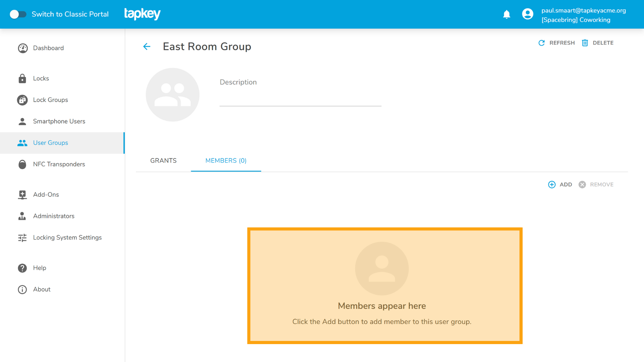This screenshot has height=362, width=644.
Task: Open Help in the sidebar
Action: (62, 268)
